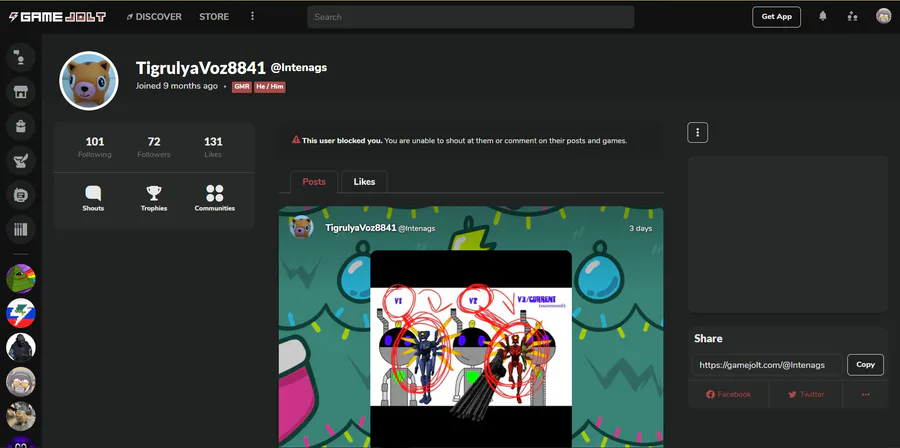Open the cat photo community
The height and width of the screenshot is (448, 900).
click(21, 416)
